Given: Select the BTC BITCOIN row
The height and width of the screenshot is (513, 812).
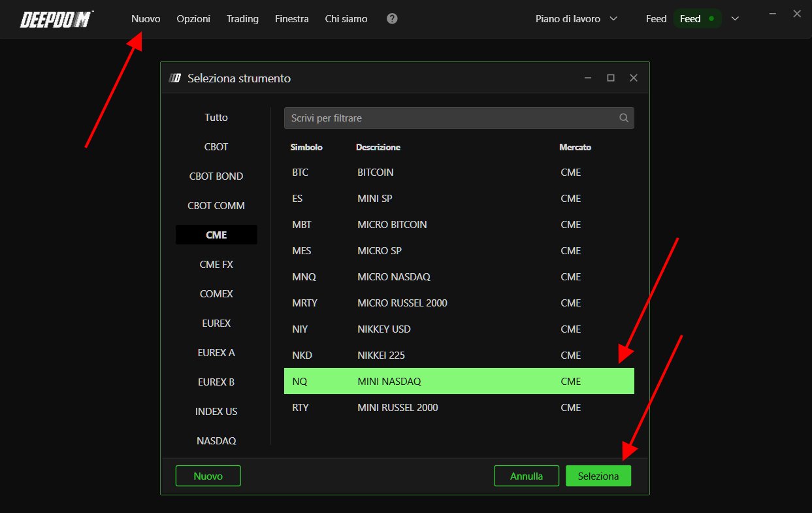Looking at the screenshot, I should [459, 173].
